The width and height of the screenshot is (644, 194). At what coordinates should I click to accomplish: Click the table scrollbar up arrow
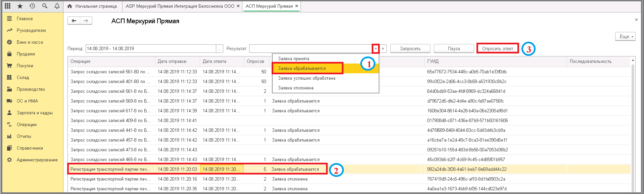[633, 60]
